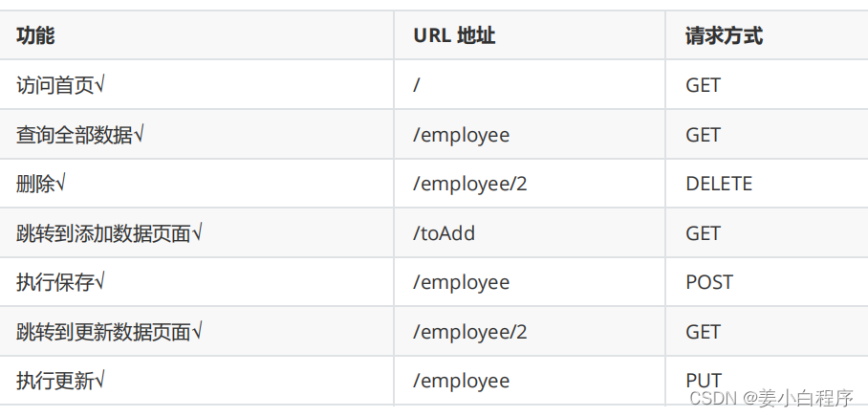
Task: Select the 跳转到更新数据页面 cell
Action: point(110,332)
